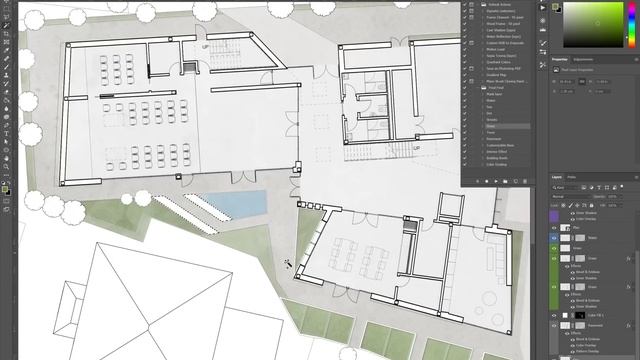Viewport: 640px width, 360px height.
Task: Toggle dialog box for Save as Photoshop PDF
Action: point(471,69)
